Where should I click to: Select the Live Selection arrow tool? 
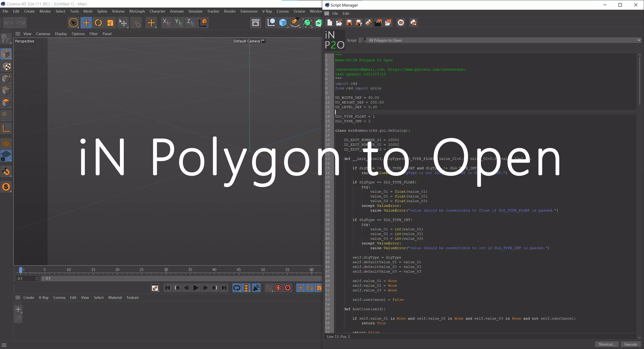(x=73, y=23)
